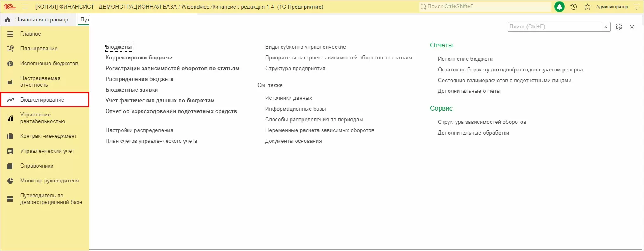
Task: Click the Путеводитель section tiles icon
Action: [x=10, y=199]
